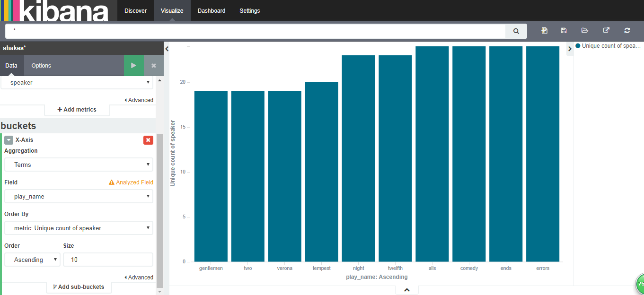Share the visualization via external-link icon
This screenshot has height=295, width=644.
606,31
